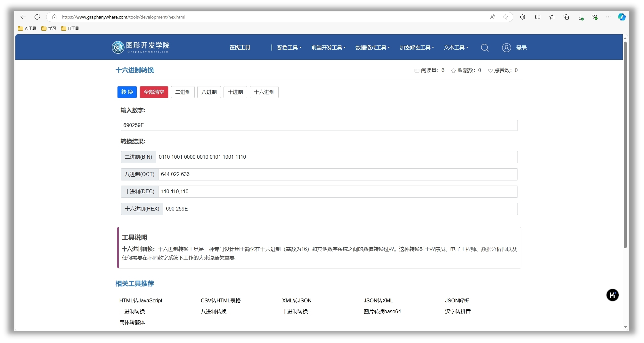Open the collections icon
This screenshot has width=644, height=343.
(x=566, y=17)
